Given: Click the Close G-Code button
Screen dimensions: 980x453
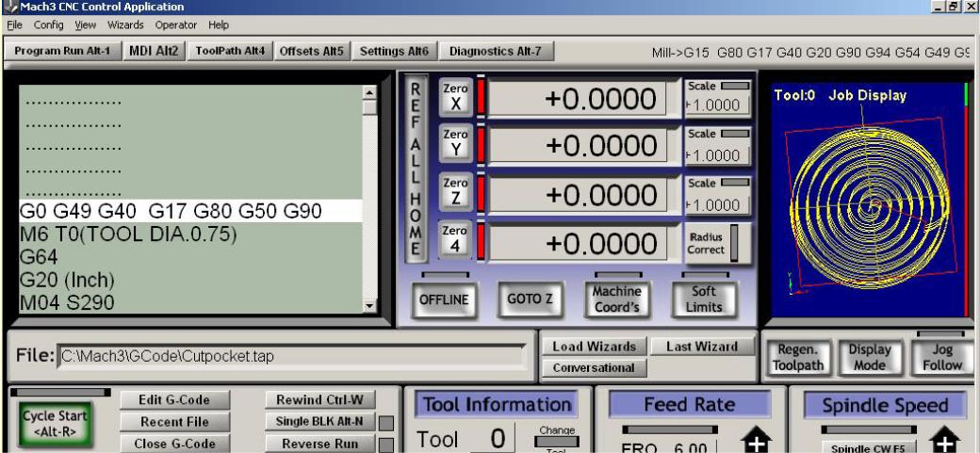Looking at the screenshot, I should click(174, 444).
